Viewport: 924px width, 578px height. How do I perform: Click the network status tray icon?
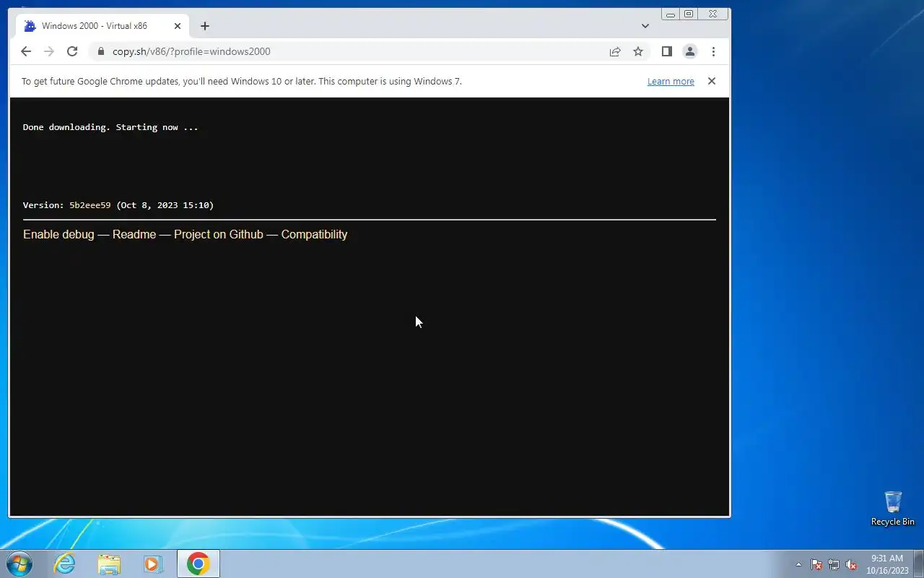tap(834, 564)
